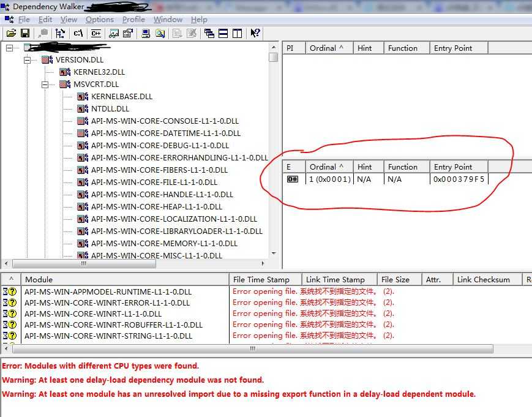Select API-MS-WIN-CORE-CONSOLE-L1-1-0.DLL tree item

pyautogui.click(x=165, y=121)
